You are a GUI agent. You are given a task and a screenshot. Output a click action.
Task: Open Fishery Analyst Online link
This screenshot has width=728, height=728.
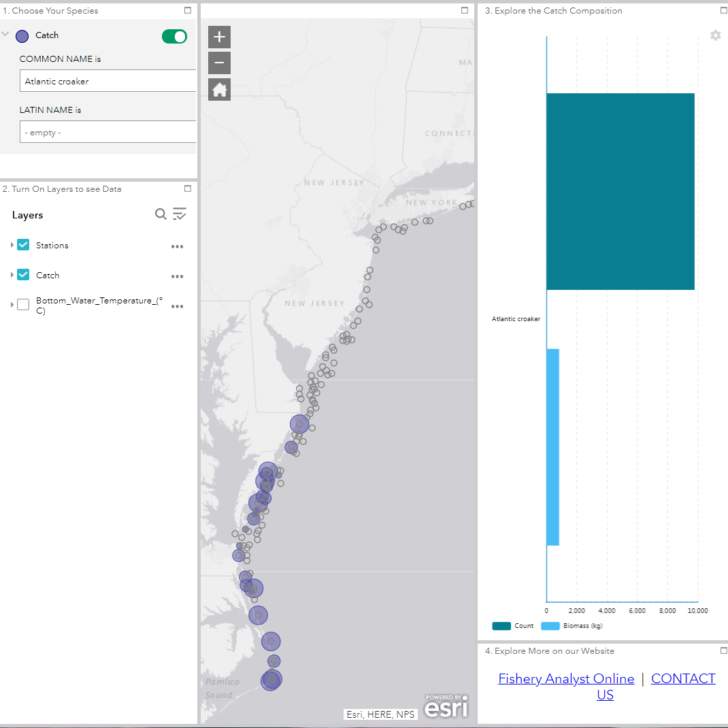[566, 678]
